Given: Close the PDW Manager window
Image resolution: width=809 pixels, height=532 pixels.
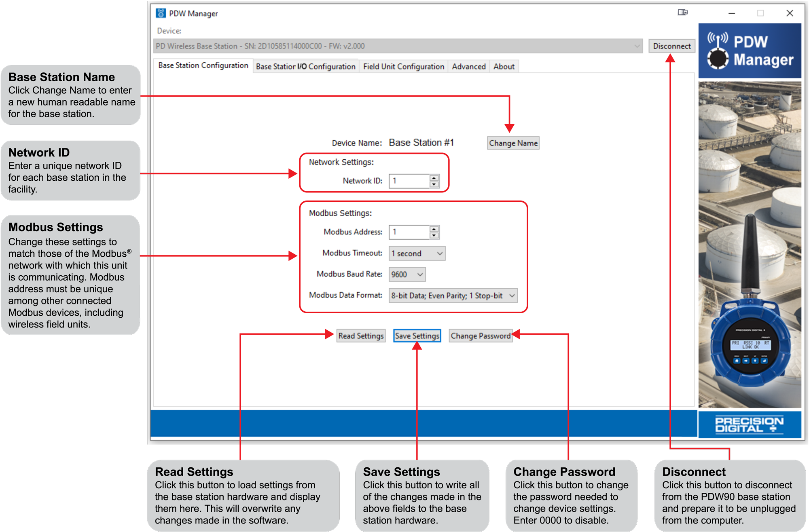Looking at the screenshot, I should coord(790,13).
